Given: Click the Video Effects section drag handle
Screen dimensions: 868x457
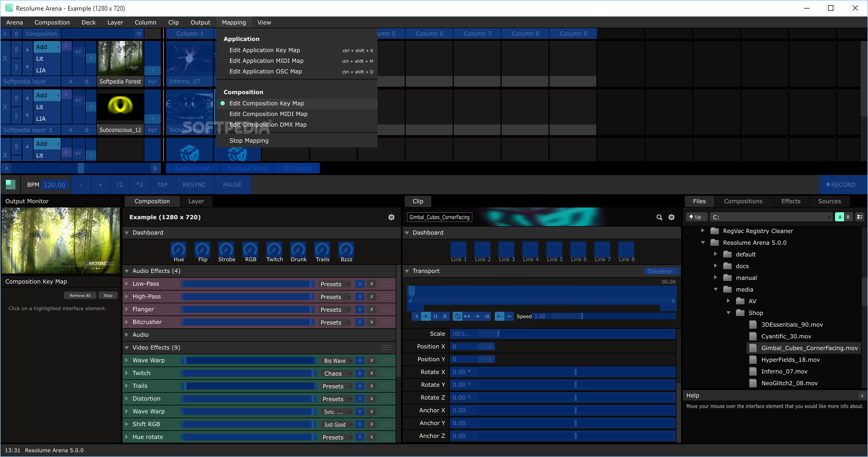Looking at the screenshot, I should tap(387, 348).
